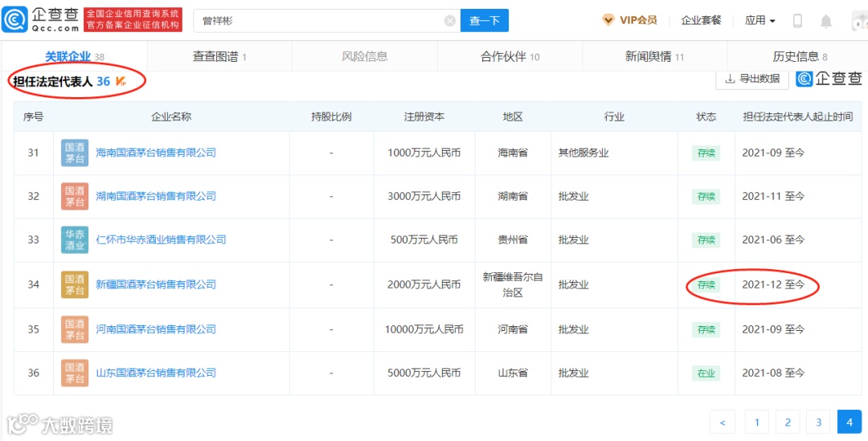Click 新疆维吾尔自治区 region cell
The image size is (868, 441).
513,285
